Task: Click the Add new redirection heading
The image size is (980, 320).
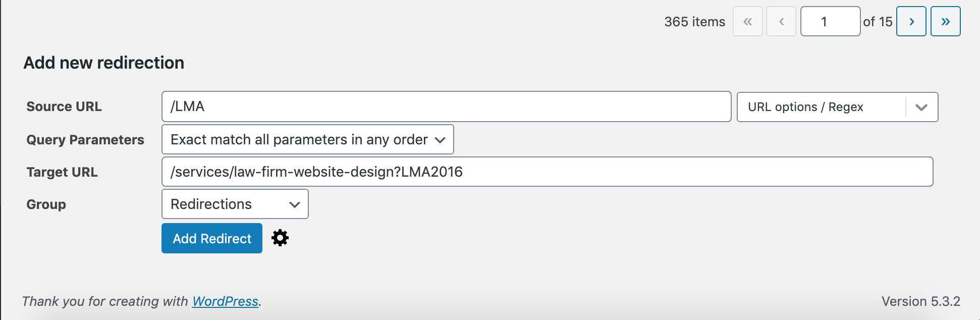Action: click(x=104, y=63)
